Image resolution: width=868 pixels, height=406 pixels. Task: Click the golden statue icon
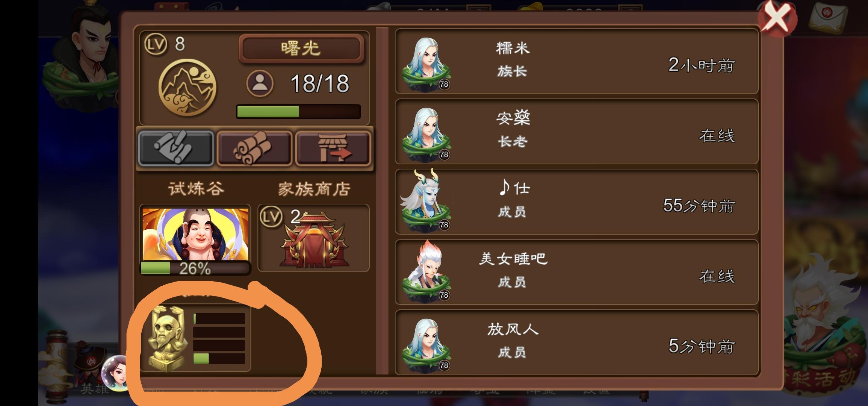[x=168, y=338]
